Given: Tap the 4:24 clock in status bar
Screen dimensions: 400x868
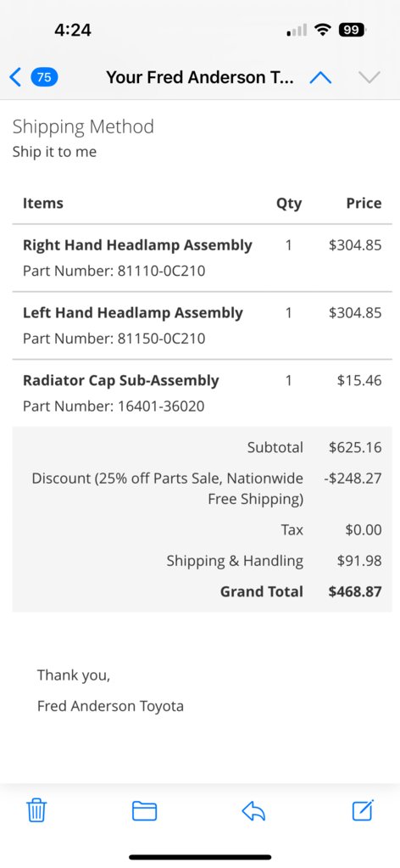Looking at the screenshot, I should pos(73,30).
